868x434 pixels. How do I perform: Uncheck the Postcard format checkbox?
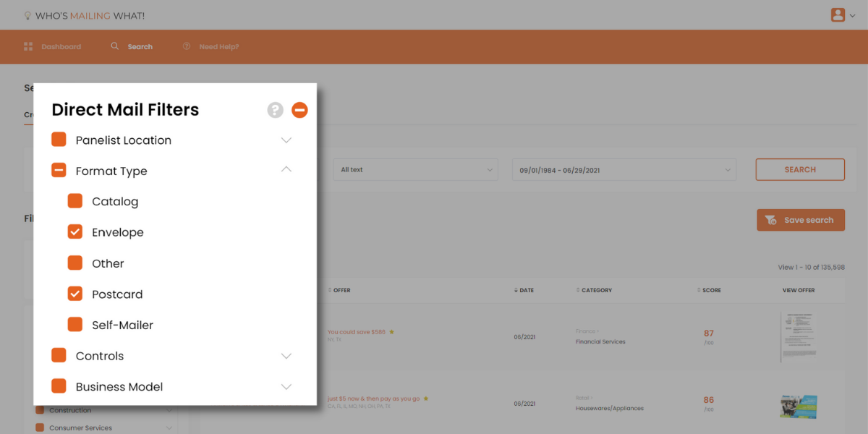point(75,294)
